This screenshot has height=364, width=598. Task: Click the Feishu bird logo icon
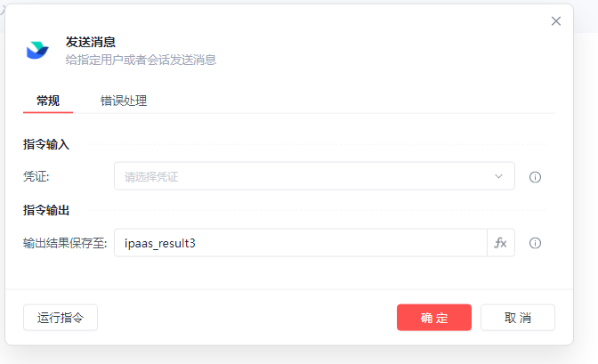[x=37, y=50]
